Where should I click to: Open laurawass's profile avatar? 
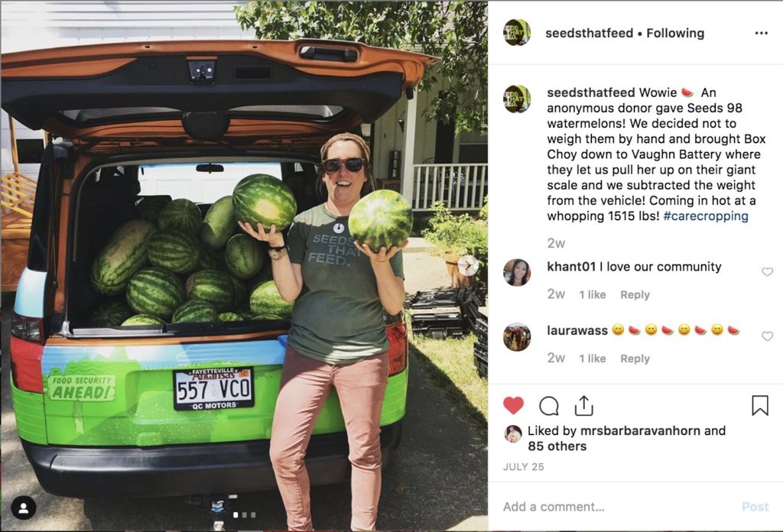(x=516, y=337)
